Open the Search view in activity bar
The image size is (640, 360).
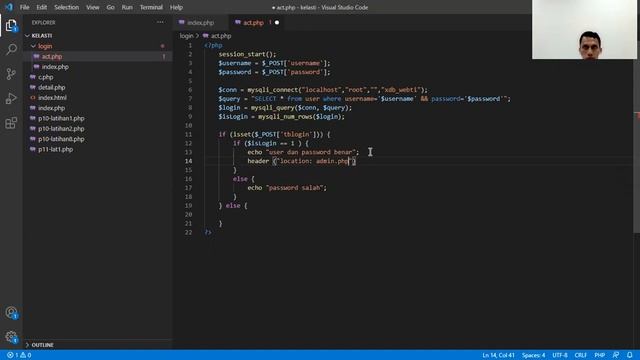11,50
